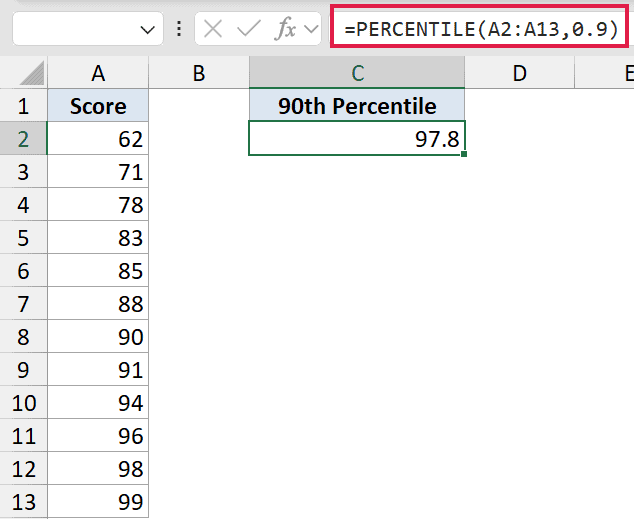
Task: Select column D header
Action: click(520, 73)
